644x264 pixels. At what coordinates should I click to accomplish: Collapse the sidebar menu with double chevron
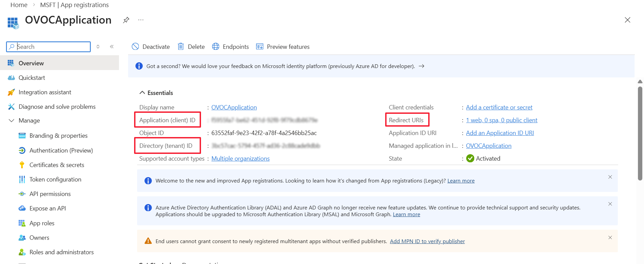pyautogui.click(x=112, y=46)
